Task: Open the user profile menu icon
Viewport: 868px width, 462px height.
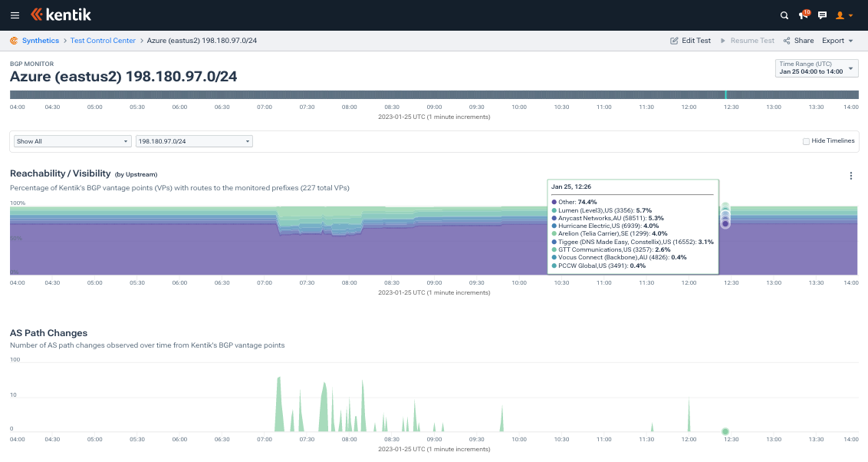Action: point(843,15)
